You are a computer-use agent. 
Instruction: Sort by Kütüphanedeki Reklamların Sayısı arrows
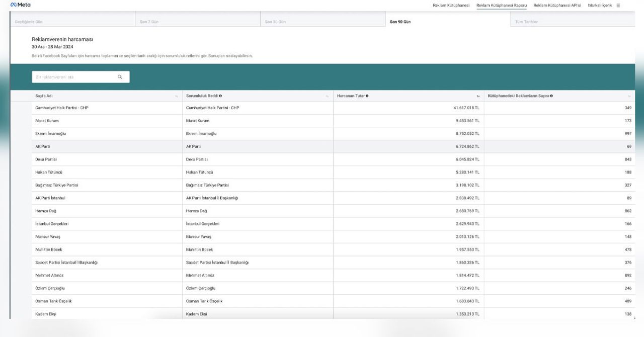click(629, 96)
